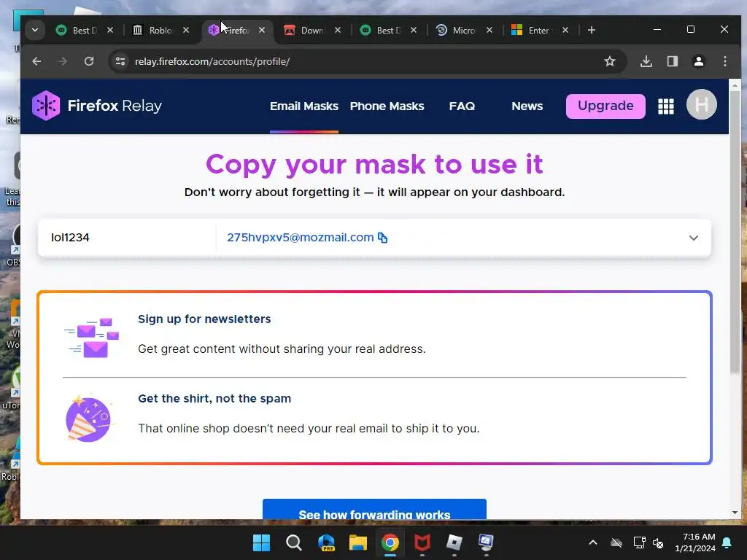
Task: Open the Mozilla apps grid icon
Action: tap(665, 106)
